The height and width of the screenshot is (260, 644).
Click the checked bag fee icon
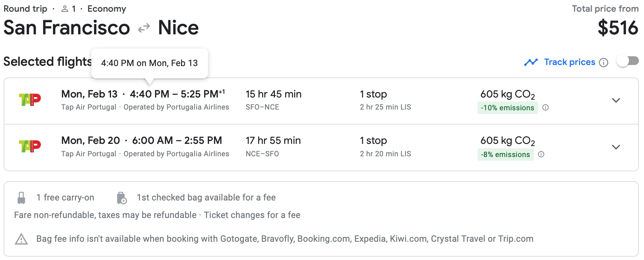tap(122, 198)
